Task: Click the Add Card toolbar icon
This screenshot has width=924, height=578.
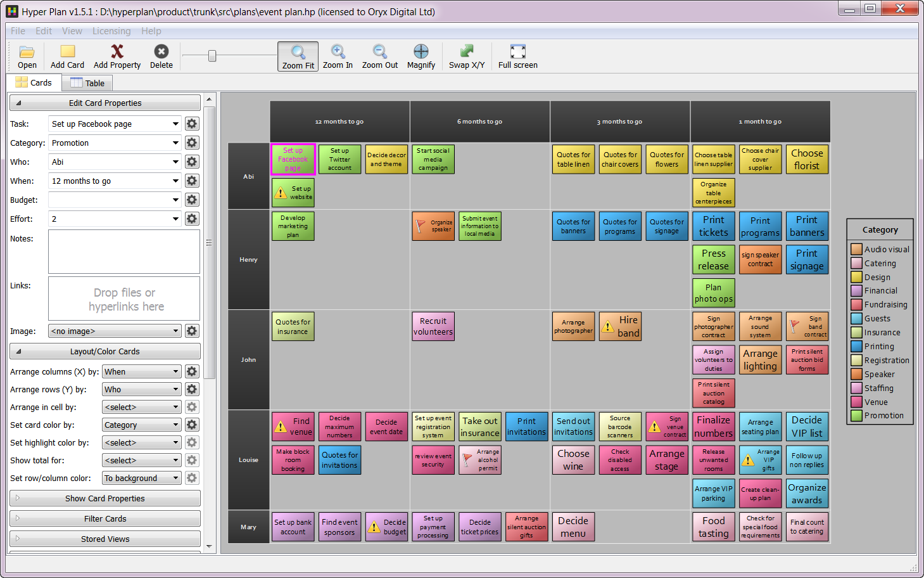Action: 67,52
